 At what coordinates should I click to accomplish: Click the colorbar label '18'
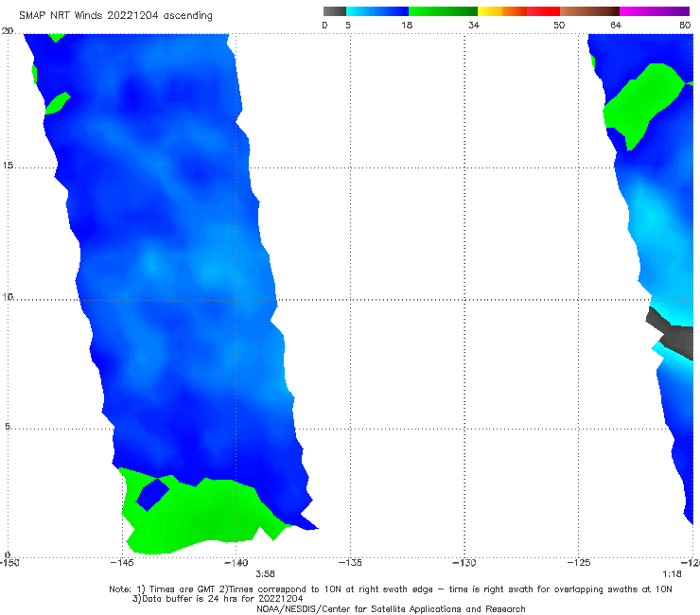[407, 26]
